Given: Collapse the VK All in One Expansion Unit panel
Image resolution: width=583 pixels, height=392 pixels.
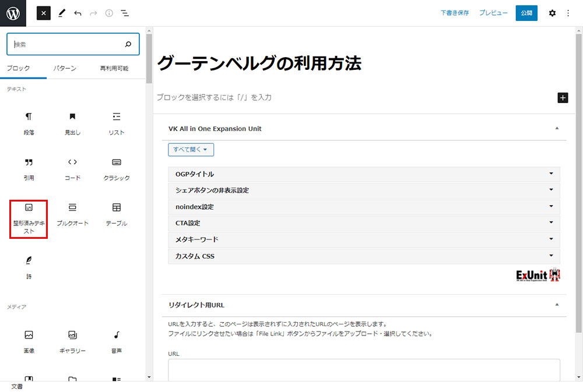Looking at the screenshot, I should 557,128.
